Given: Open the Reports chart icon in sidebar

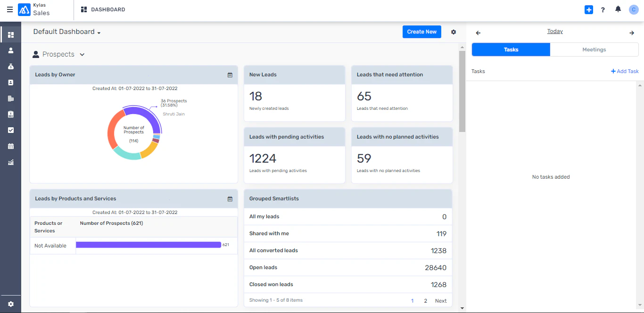Looking at the screenshot, I should 10,162.
